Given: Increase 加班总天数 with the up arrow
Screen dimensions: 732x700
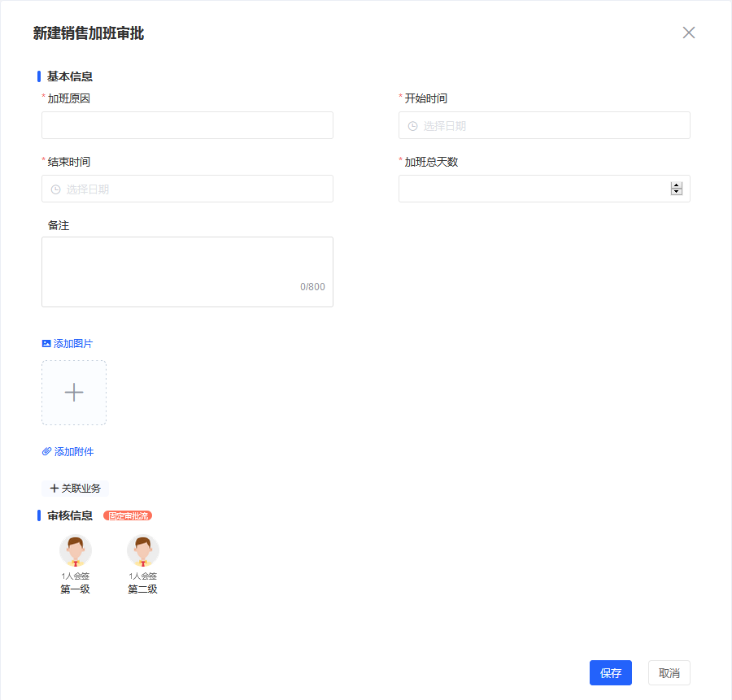Looking at the screenshot, I should tap(676, 185).
